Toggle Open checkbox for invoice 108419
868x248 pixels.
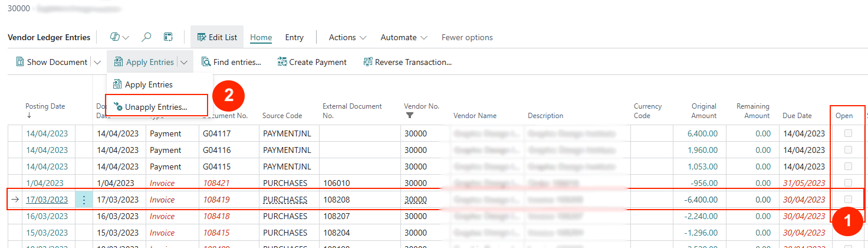(849, 200)
